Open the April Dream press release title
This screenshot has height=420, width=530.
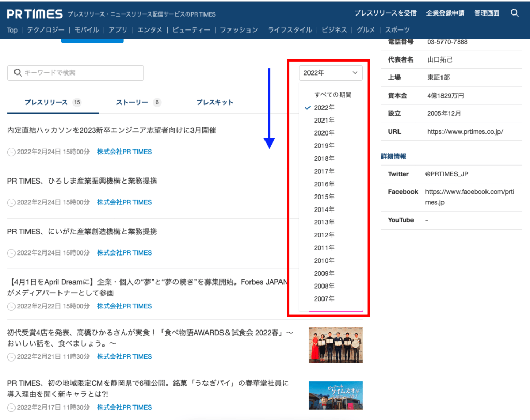point(148,288)
